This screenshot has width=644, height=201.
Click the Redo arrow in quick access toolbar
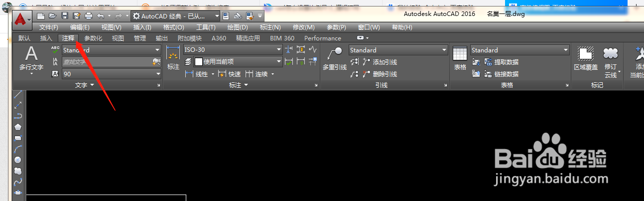point(118,16)
